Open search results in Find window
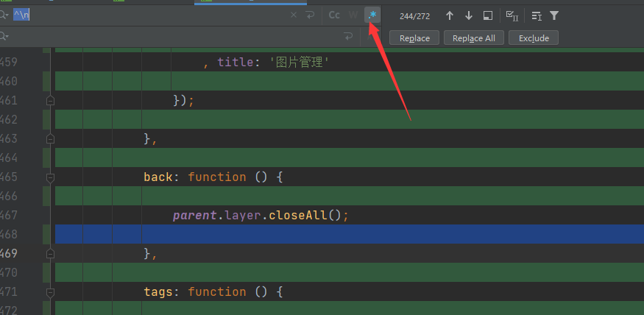 (x=488, y=15)
